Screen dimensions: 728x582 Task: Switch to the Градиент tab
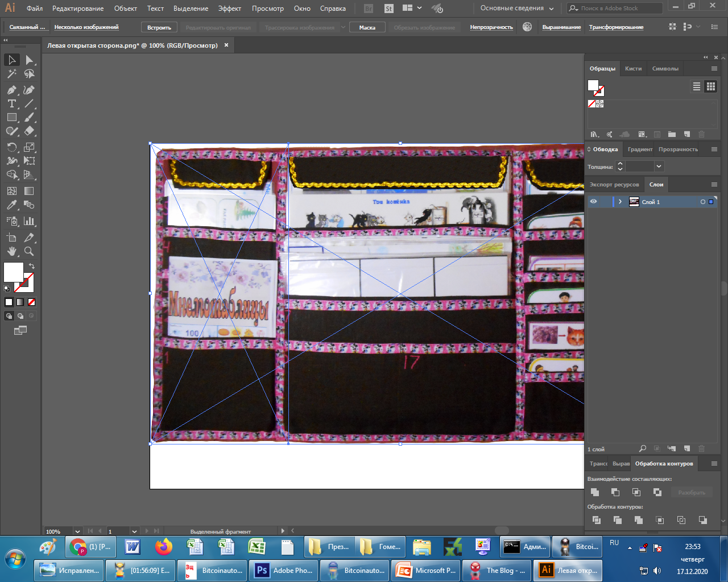click(640, 149)
